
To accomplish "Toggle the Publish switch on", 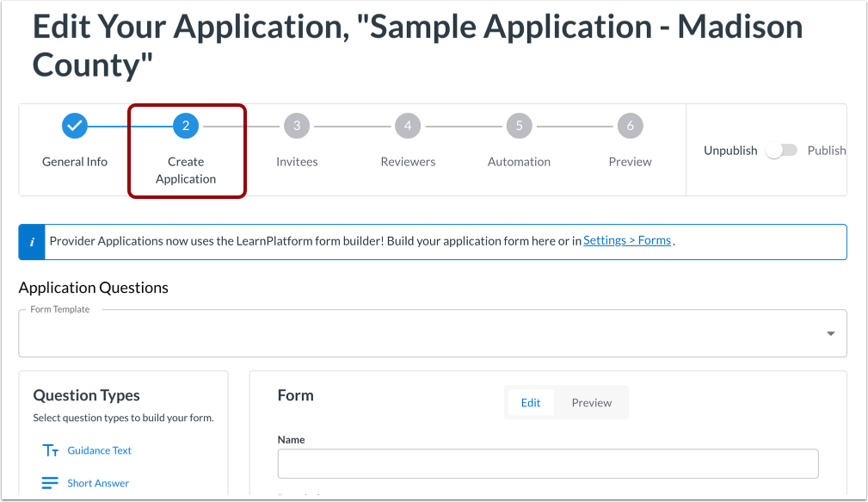I will 781,150.
